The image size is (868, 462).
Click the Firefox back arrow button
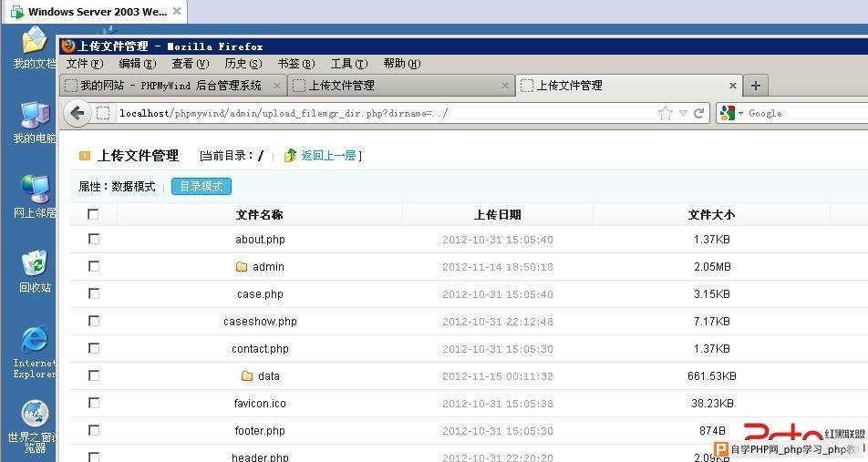(77, 113)
